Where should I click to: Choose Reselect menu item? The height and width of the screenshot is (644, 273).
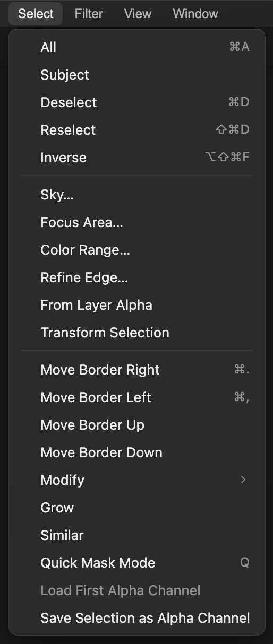(137, 130)
